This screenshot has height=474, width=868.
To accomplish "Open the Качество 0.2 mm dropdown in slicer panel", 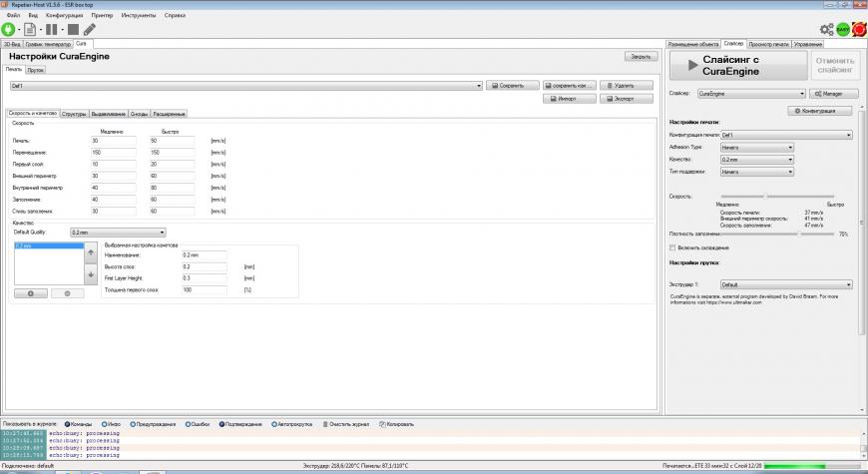I will pos(756,160).
